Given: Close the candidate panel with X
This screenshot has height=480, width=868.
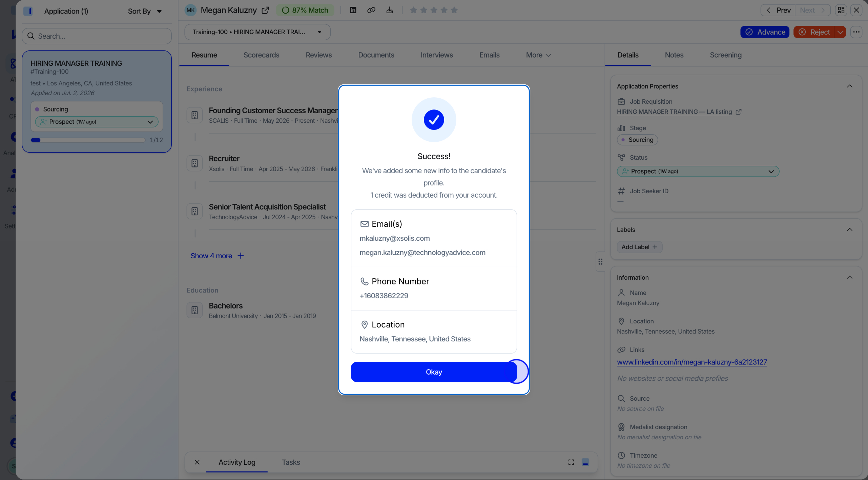Looking at the screenshot, I should (856, 10).
